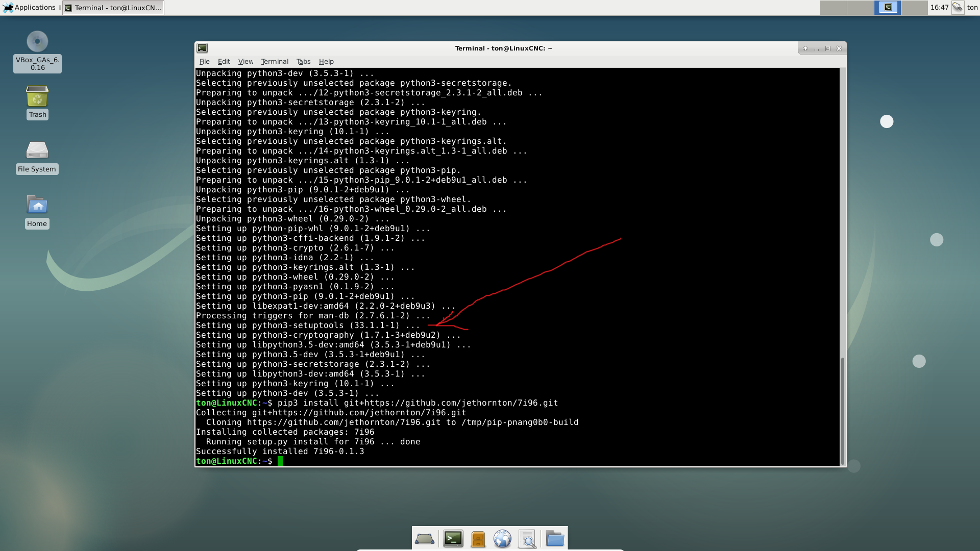980x551 pixels.
Task: Open the ton user menu in the panel
Action: pos(972,7)
